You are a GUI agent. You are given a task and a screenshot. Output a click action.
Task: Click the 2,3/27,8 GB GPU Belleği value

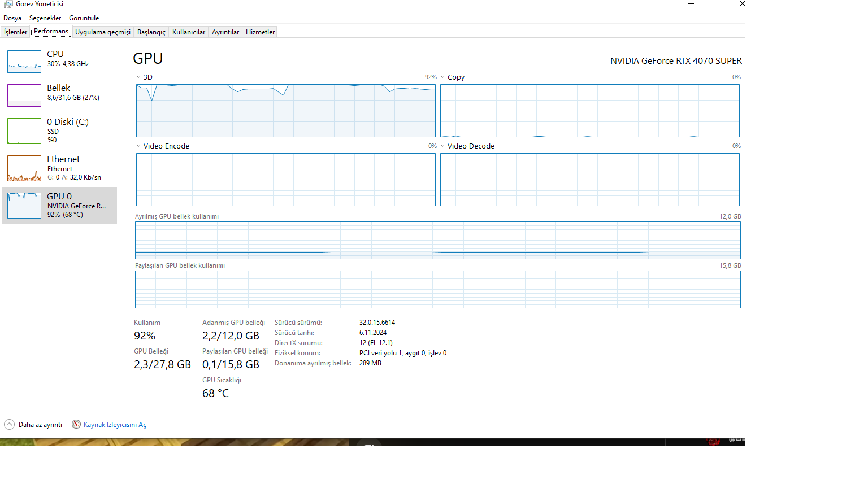tap(162, 364)
